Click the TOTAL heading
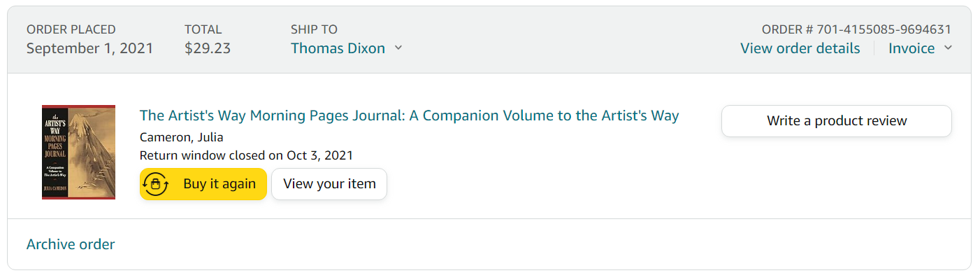The image size is (980, 280). tap(203, 29)
